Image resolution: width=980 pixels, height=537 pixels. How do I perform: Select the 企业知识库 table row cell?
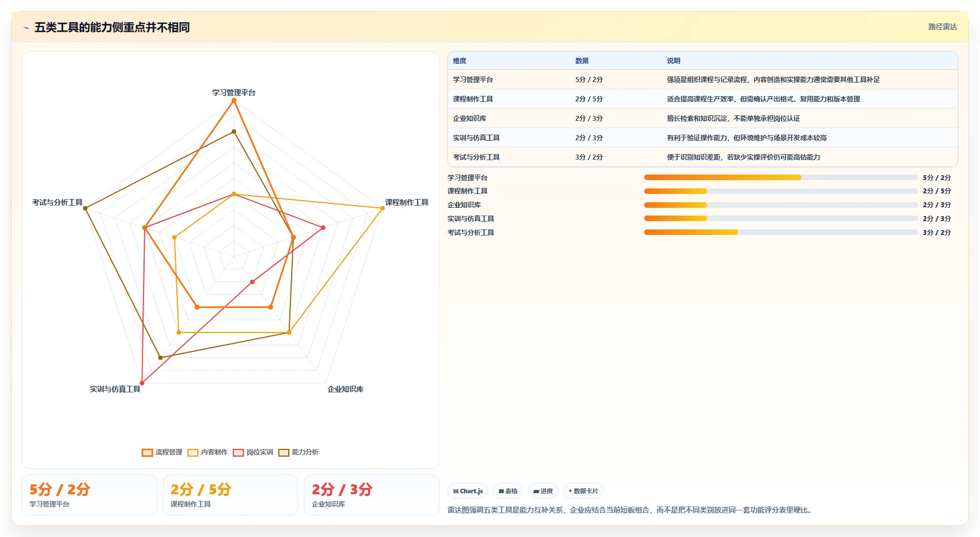point(469,119)
